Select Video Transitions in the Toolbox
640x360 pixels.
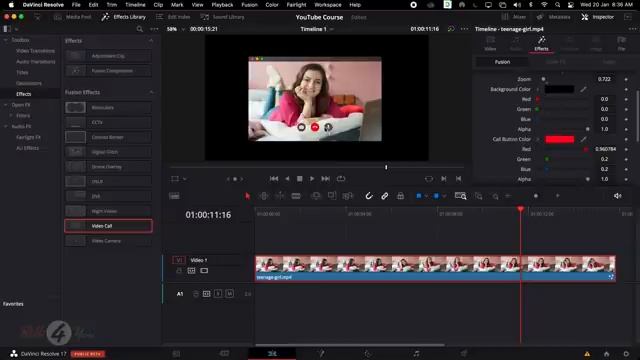click(35, 51)
